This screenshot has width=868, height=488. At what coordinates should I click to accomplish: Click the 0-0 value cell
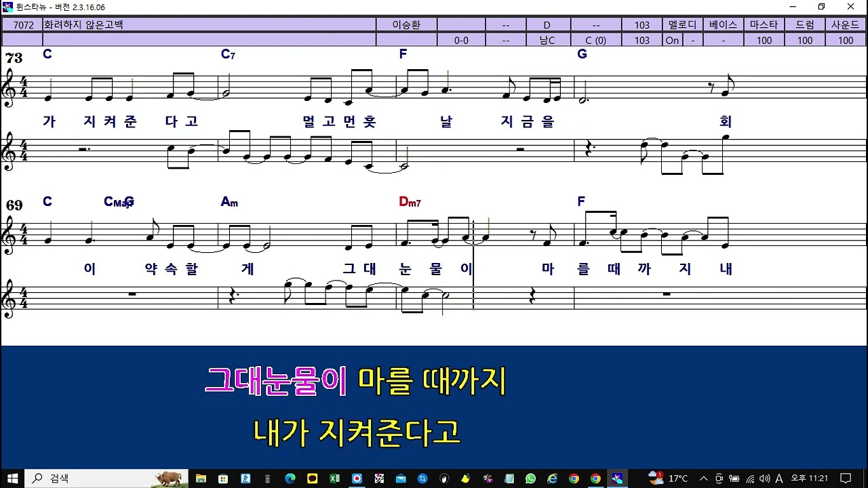click(461, 40)
